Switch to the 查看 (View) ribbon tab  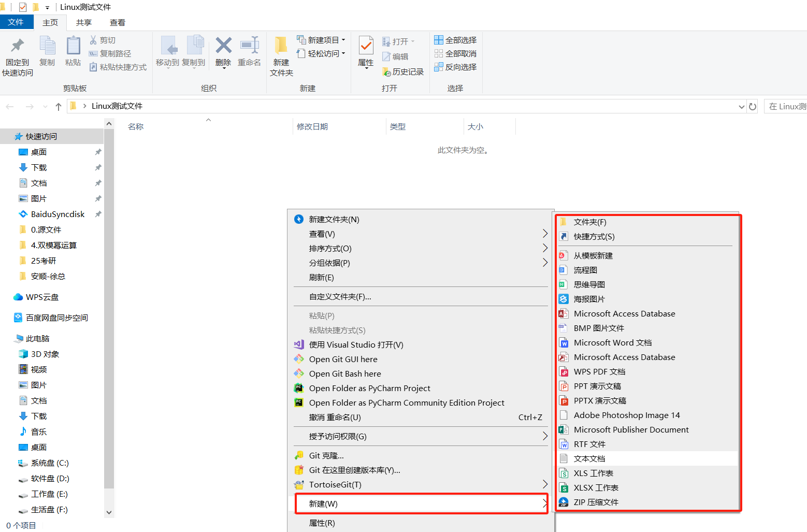tap(118, 22)
